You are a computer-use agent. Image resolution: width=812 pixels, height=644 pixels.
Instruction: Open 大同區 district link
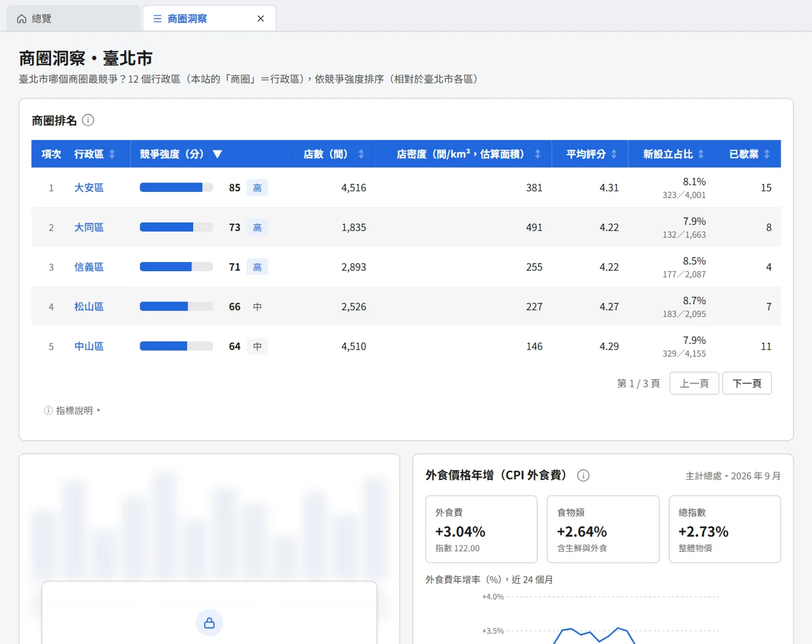click(89, 228)
